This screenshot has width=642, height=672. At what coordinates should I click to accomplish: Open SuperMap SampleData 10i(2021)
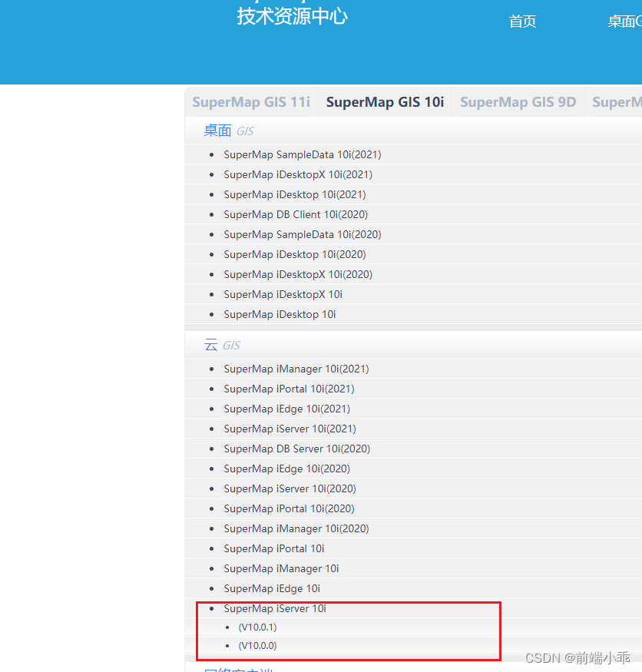303,154
